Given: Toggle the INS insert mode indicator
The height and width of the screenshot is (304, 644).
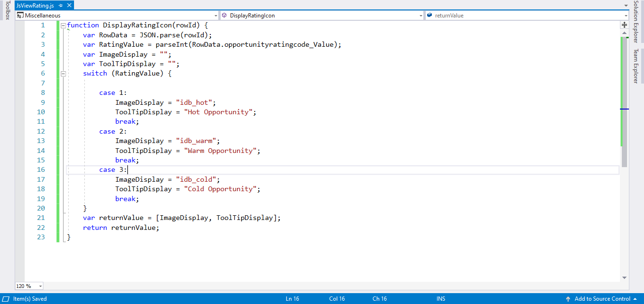Looking at the screenshot, I should pyautogui.click(x=441, y=299).
